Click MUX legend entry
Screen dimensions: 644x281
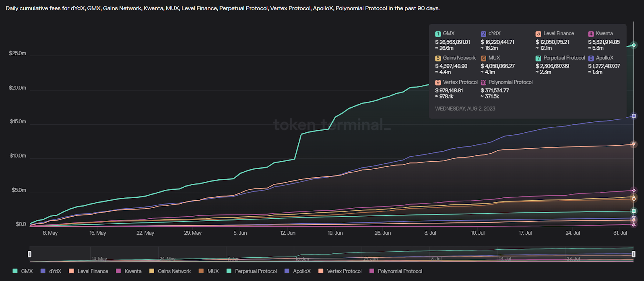click(x=208, y=271)
